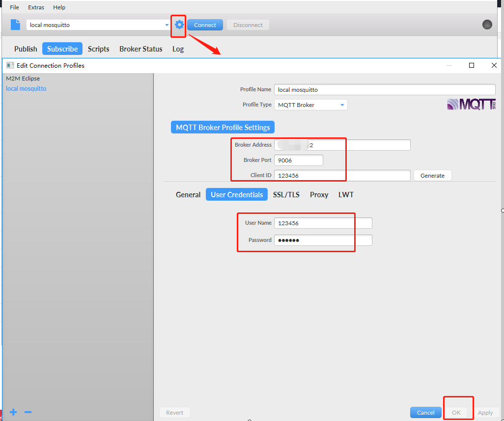
Task: Maximize the Edit Connection Profiles dialog
Action: click(x=472, y=65)
